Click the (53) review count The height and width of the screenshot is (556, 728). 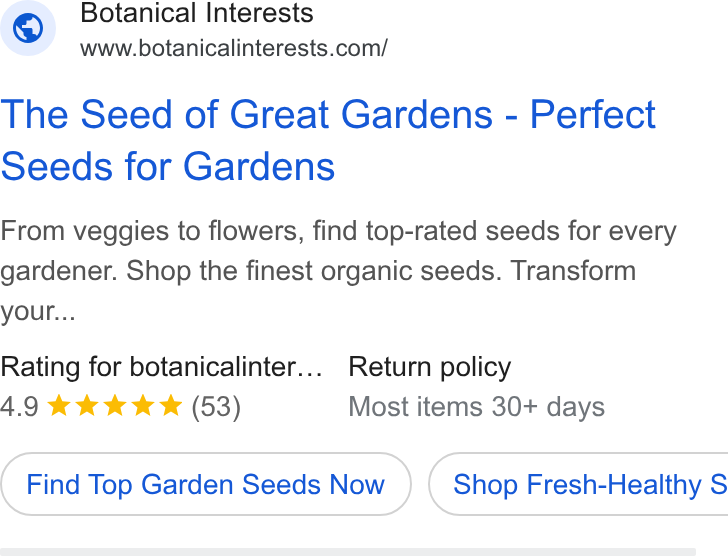[216, 407]
